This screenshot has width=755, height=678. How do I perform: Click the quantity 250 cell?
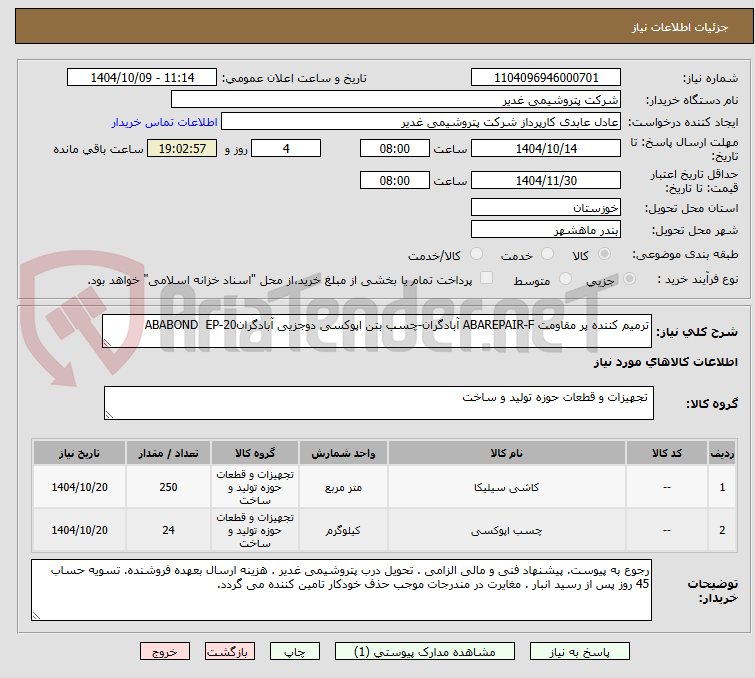coord(168,487)
